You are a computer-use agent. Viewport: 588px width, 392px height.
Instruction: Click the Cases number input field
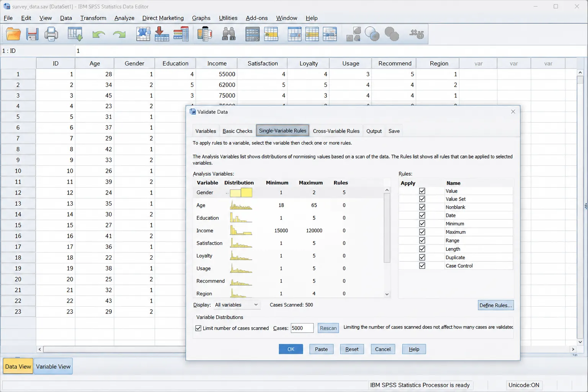(302, 328)
